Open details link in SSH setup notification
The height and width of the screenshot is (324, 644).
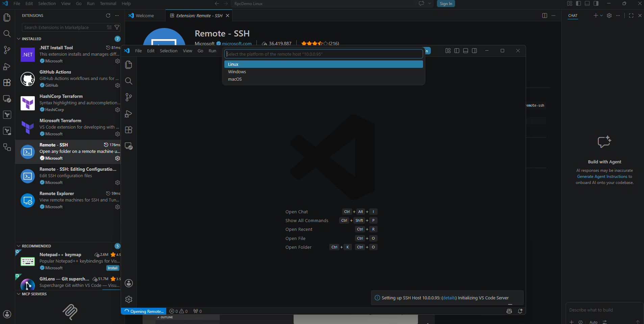(x=449, y=298)
